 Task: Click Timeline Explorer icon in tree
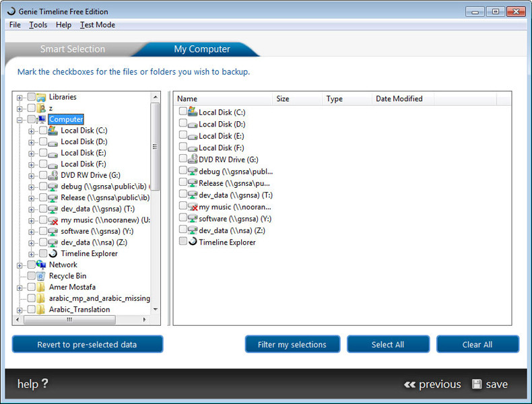coord(53,253)
